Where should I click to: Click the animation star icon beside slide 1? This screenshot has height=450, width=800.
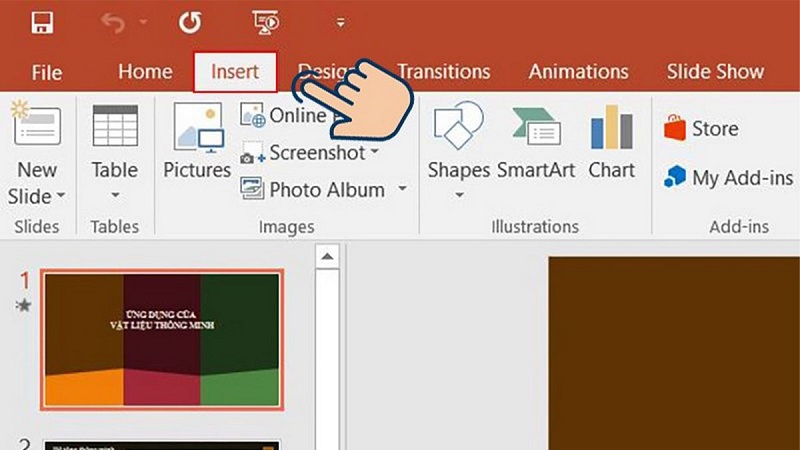[23, 305]
